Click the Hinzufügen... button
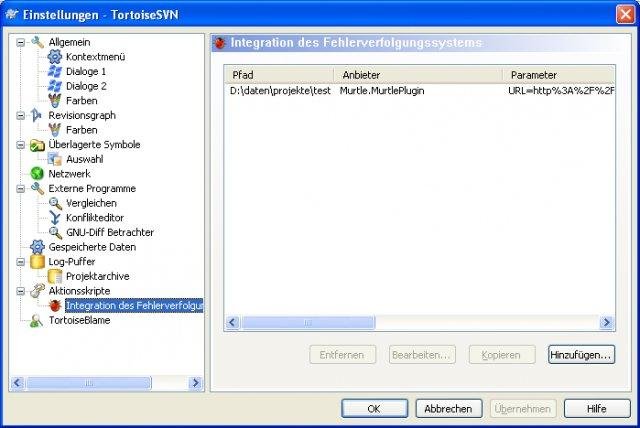The width and height of the screenshot is (640, 428). point(581,355)
